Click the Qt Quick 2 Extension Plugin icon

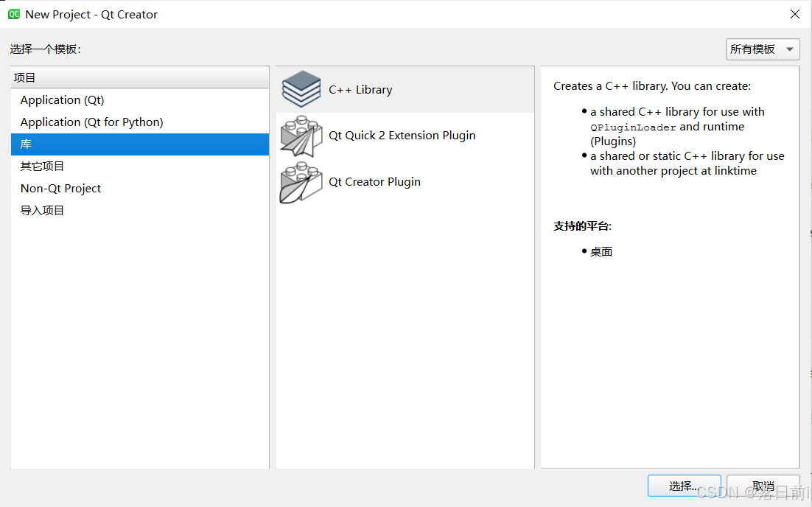click(301, 136)
